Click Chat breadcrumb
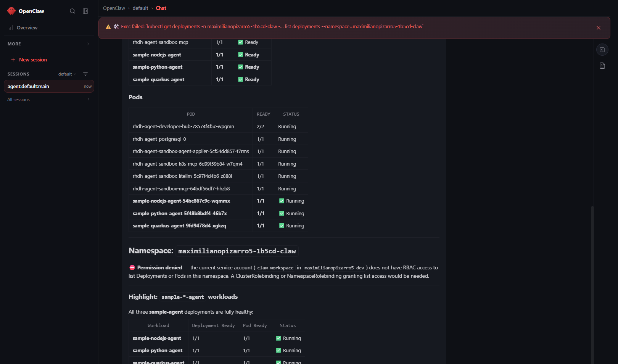The width and height of the screenshot is (618, 364). coord(161,8)
